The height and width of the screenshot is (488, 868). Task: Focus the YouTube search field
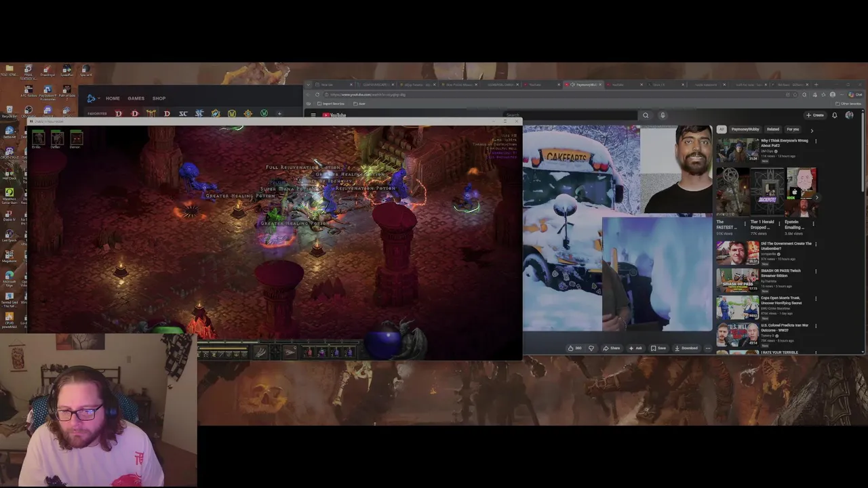[x=570, y=115]
